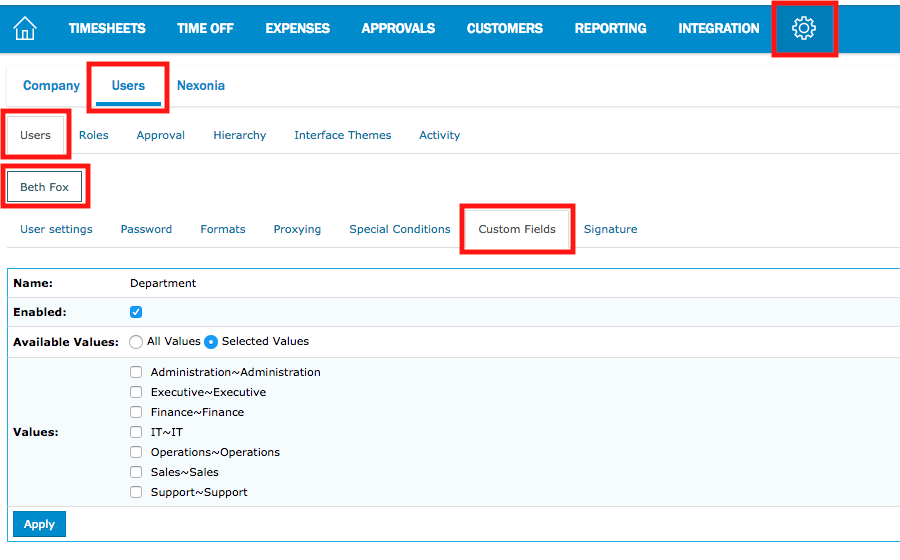
Task: Open the Roles sub-tab
Action: [94, 135]
